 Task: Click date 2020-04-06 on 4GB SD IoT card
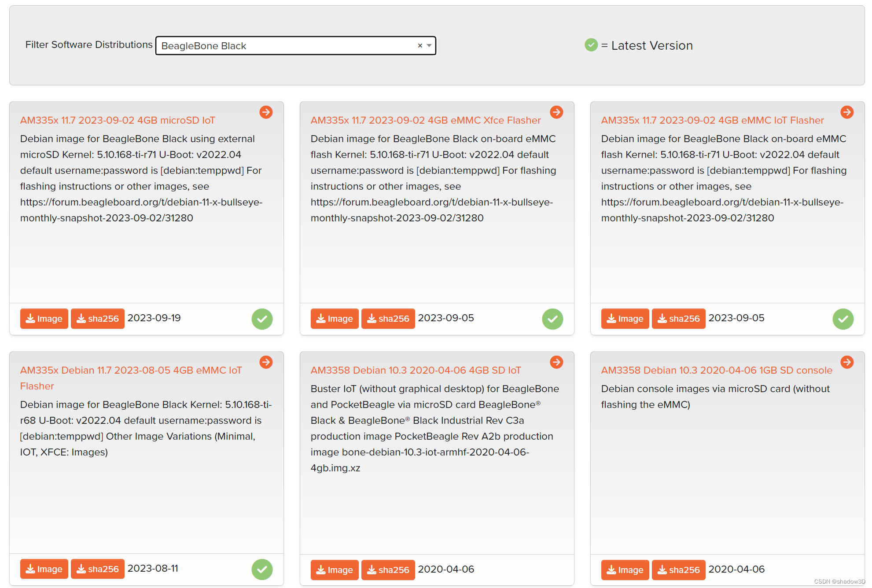tap(446, 569)
